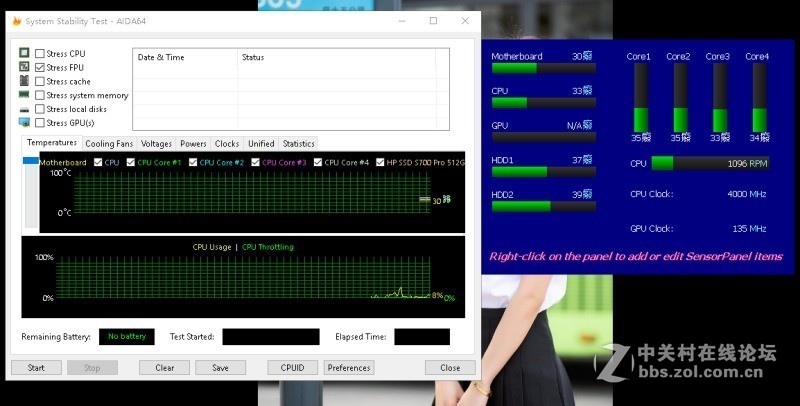Open the Statistics tab
The height and width of the screenshot is (406, 800).
[298, 144]
